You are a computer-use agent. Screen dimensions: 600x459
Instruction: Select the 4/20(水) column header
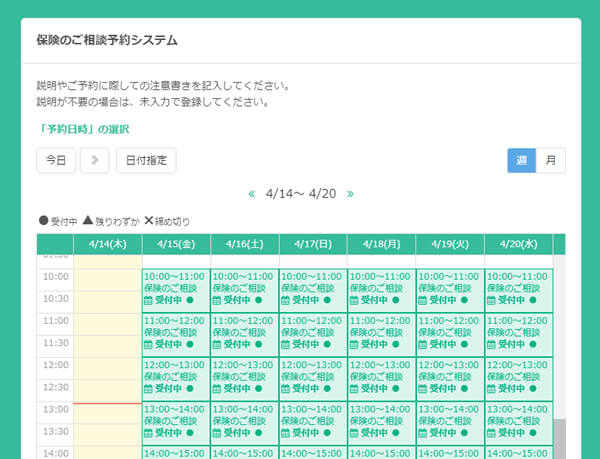tap(518, 243)
